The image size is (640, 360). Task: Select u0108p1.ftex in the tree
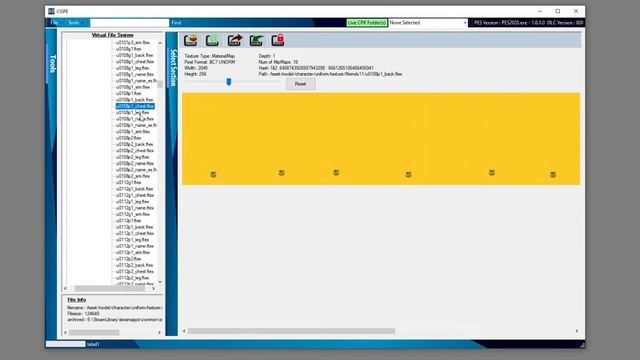tap(129, 93)
